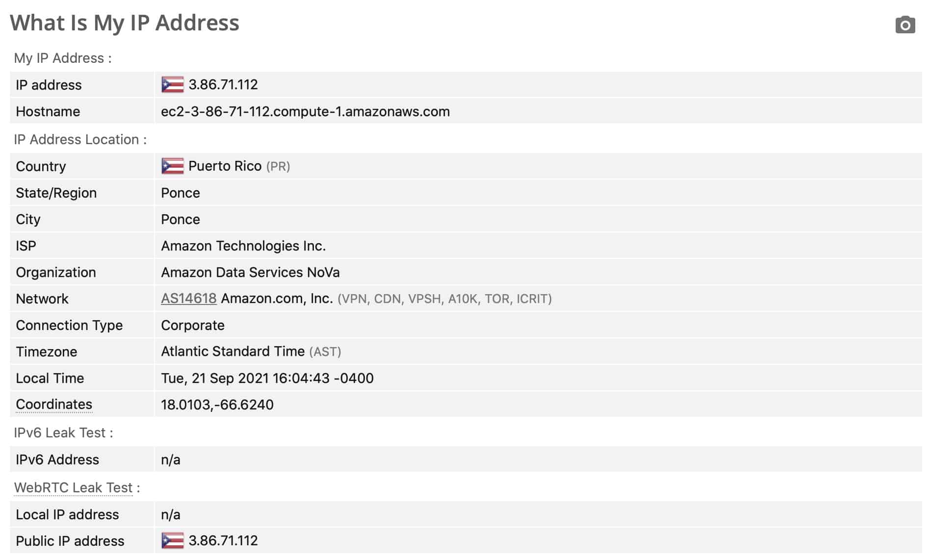
Task: Click the What Is My IP Address heading
Action: (125, 23)
